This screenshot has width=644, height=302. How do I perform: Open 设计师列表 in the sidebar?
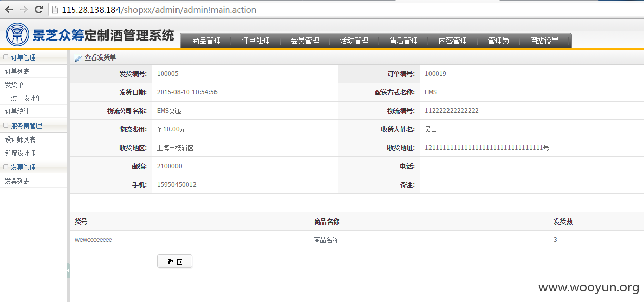[21, 139]
